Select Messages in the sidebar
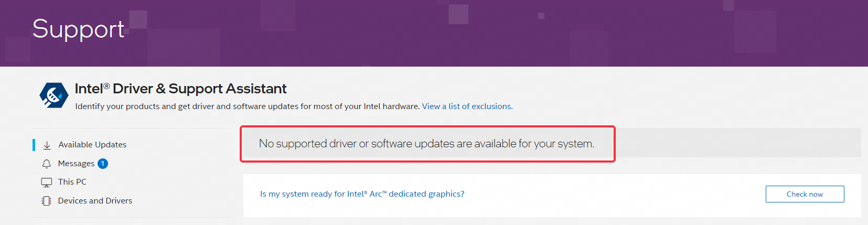The width and height of the screenshot is (868, 225). tap(76, 164)
